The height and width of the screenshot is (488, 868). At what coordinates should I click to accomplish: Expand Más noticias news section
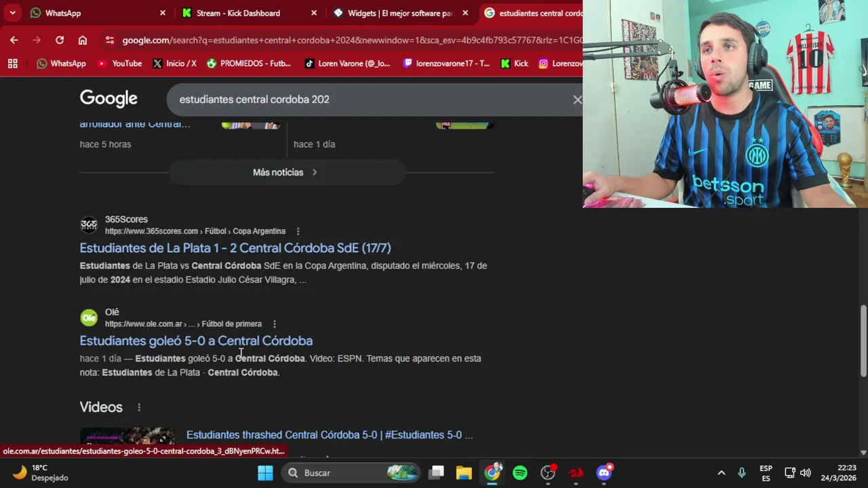coord(286,172)
